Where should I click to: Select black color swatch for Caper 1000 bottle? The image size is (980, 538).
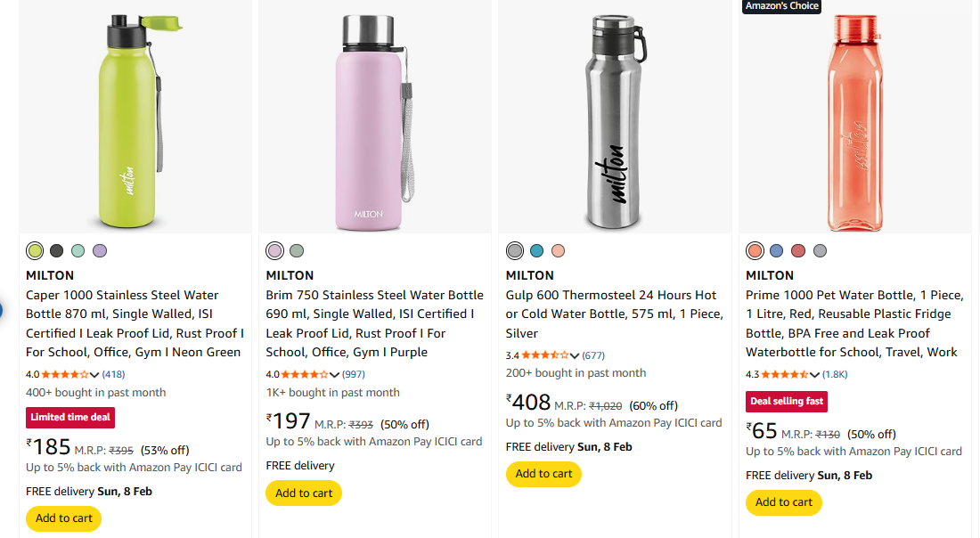click(57, 250)
